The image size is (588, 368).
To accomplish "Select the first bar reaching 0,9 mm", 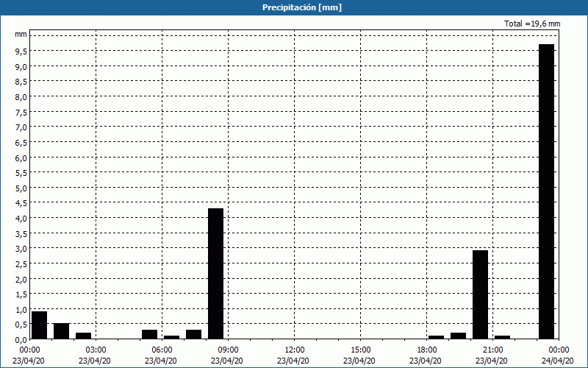I will pos(40,325).
